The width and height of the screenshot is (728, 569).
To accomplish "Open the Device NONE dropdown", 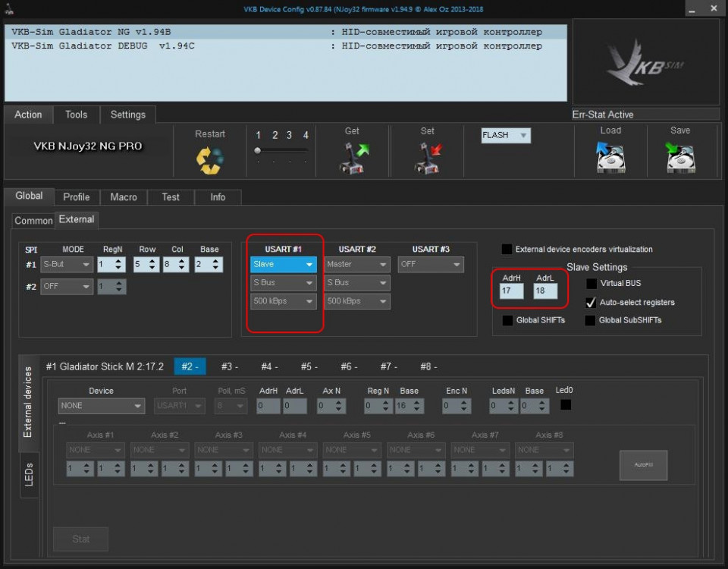I will click(x=101, y=406).
